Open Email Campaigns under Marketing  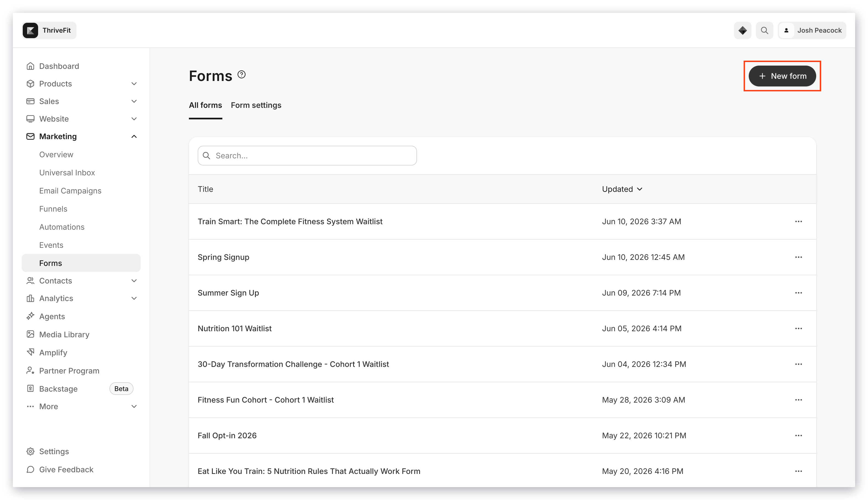coord(70,191)
